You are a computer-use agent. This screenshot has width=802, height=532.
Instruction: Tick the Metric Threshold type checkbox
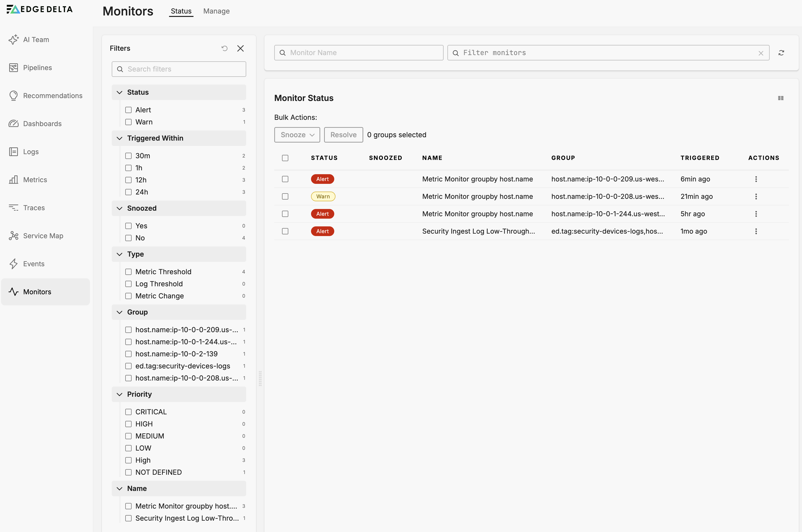128,272
